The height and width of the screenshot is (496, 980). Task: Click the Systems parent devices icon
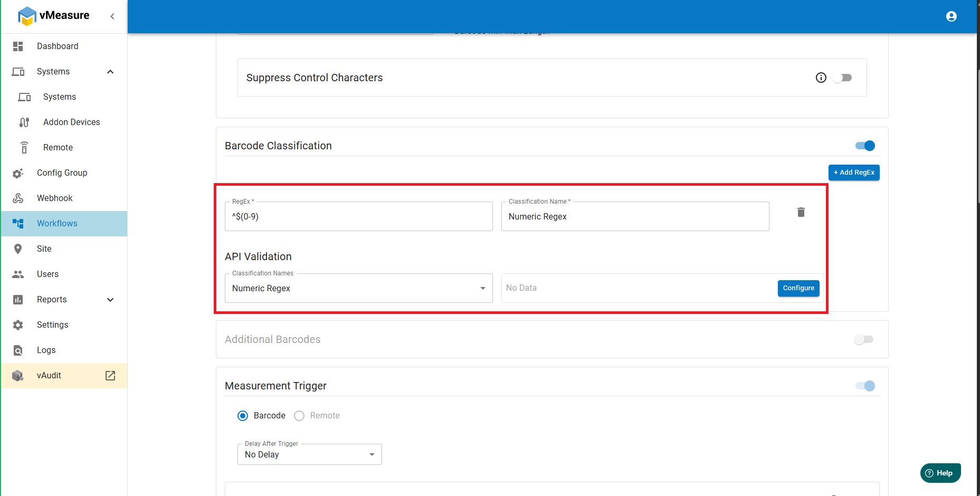[x=18, y=72]
